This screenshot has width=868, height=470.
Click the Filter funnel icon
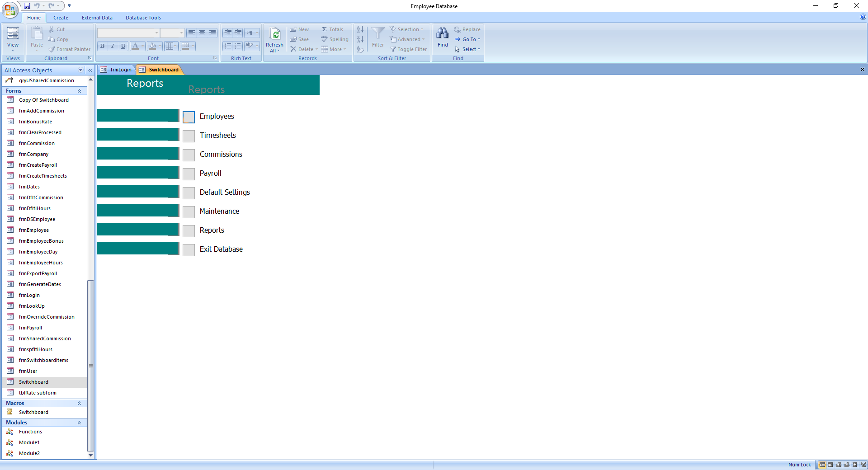[x=378, y=33]
